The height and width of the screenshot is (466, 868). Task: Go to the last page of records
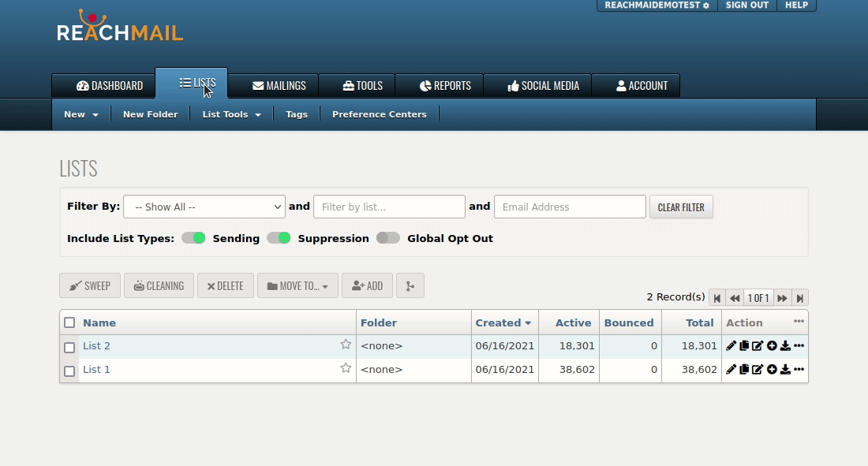point(800,298)
